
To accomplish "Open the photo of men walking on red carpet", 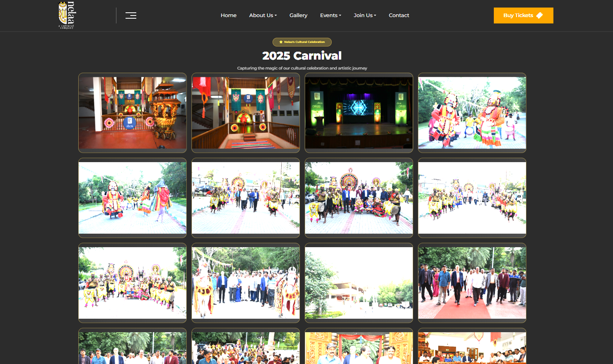I will click(x=472, y=283).
